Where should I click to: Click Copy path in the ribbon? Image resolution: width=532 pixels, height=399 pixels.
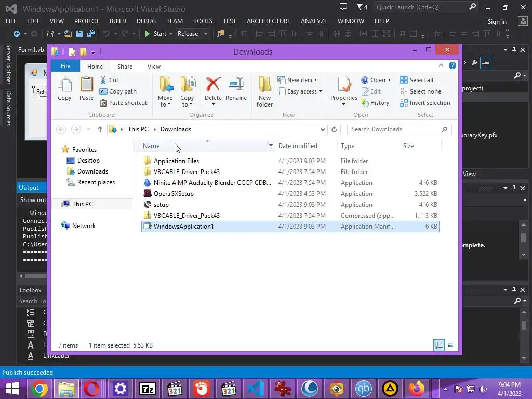[118, 91]
